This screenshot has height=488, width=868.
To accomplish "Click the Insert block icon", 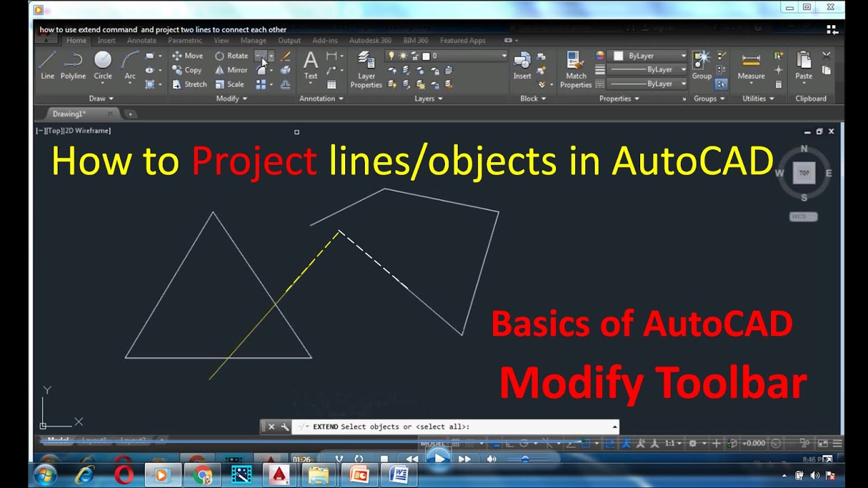I will pos(522,66).
